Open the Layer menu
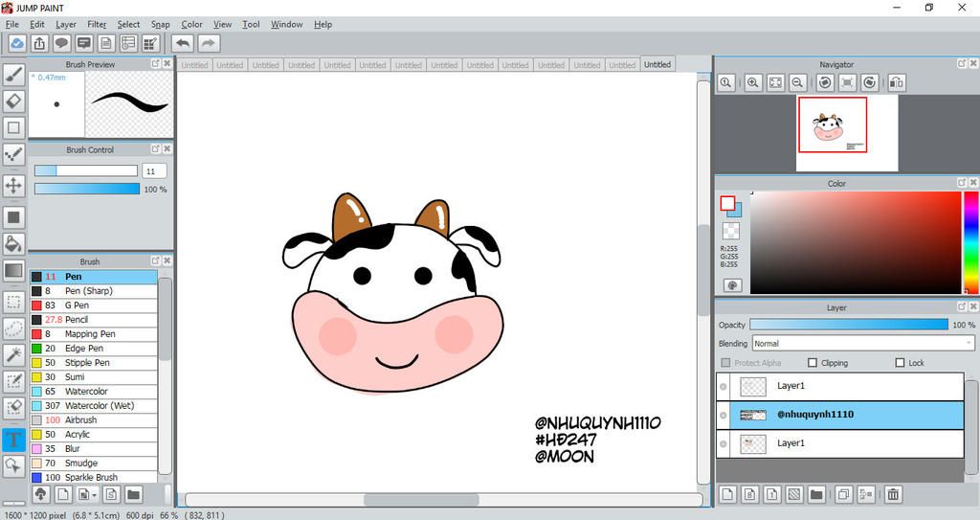Viewport: 980px width, 520px height. tap(66, 24)
